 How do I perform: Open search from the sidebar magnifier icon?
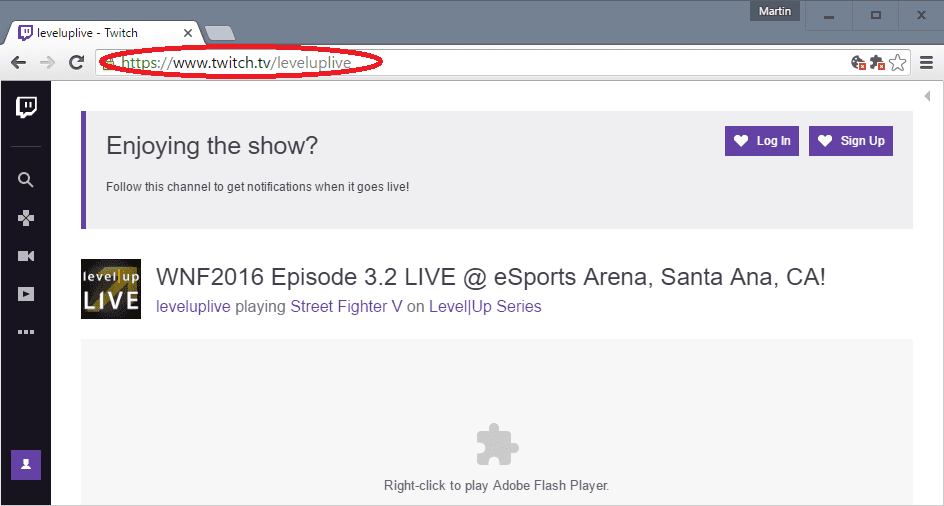coord(26,180)
